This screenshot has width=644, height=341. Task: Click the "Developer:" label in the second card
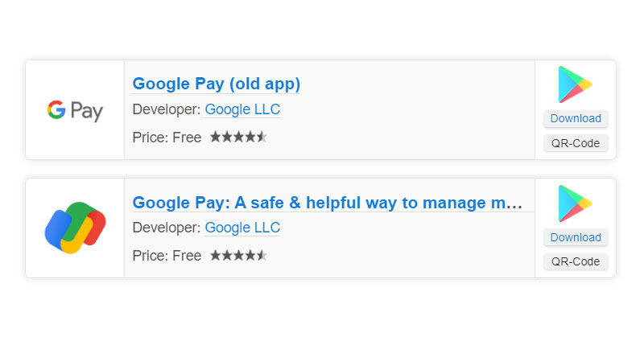coord(166,228)
